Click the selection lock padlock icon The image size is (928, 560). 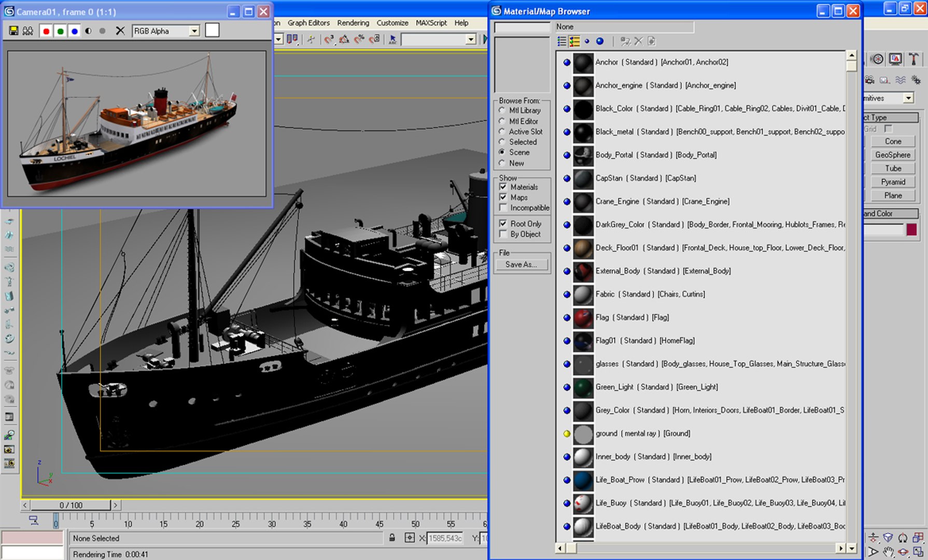[x=392, y=538]
